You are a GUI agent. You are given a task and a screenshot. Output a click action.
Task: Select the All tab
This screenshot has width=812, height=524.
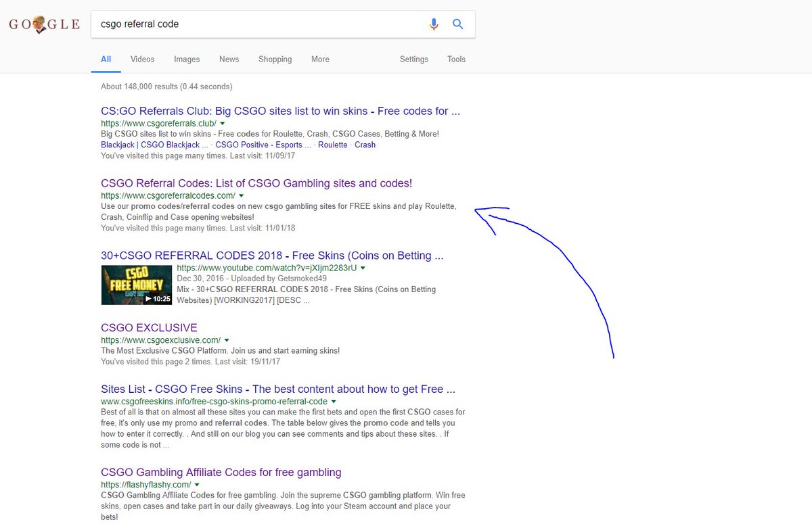[106, 59]
